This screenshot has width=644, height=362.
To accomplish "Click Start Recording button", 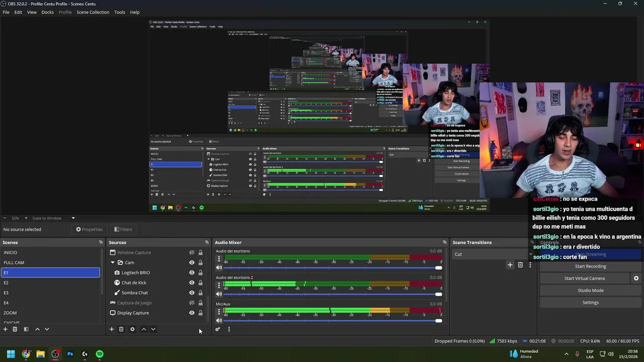I will [x=591, y=266].
